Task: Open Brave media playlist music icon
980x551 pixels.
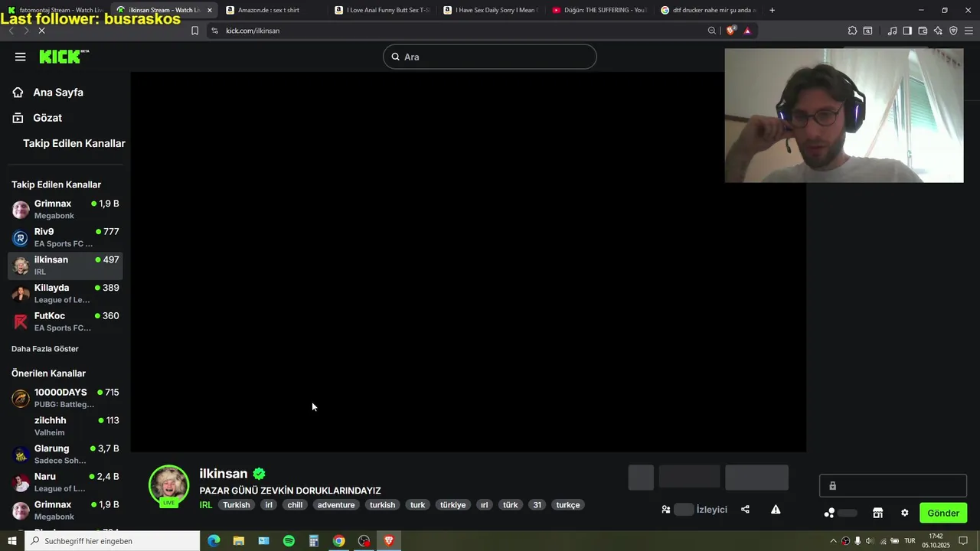Action: tap(892, 31)
